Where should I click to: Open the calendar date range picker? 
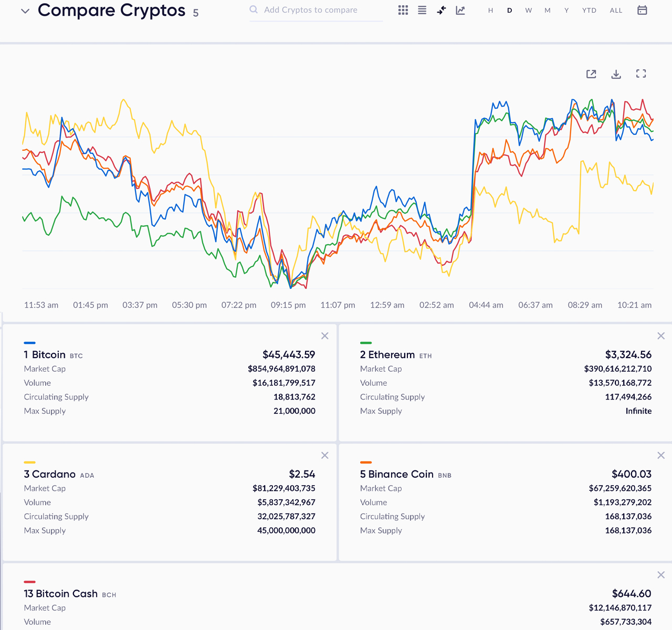642,10
